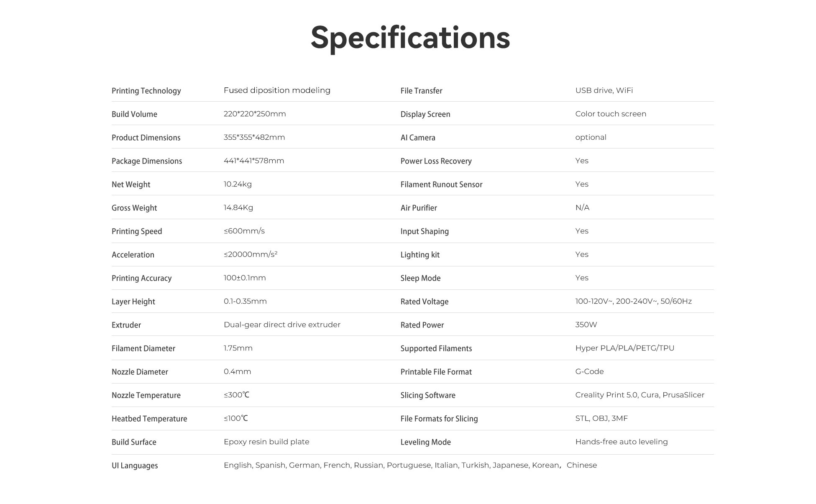Click the AI Camera optional value
The width and height of the screenshot is (816, 504).
pos(591,137)
